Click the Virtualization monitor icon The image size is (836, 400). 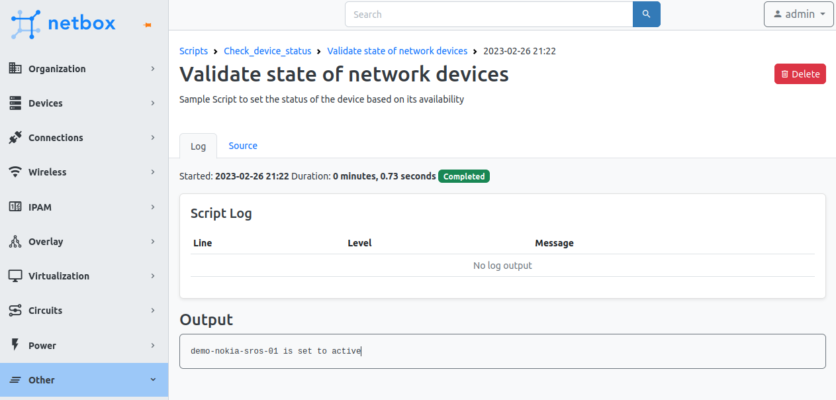(15, 276)
